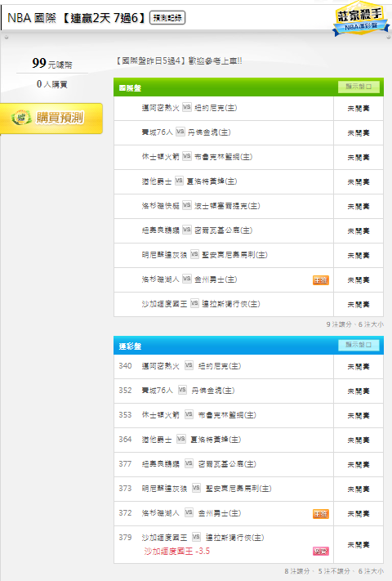Click the 未開賽 status for game 340
This screenshot has width=392, height=581.
tap(359, 367)
